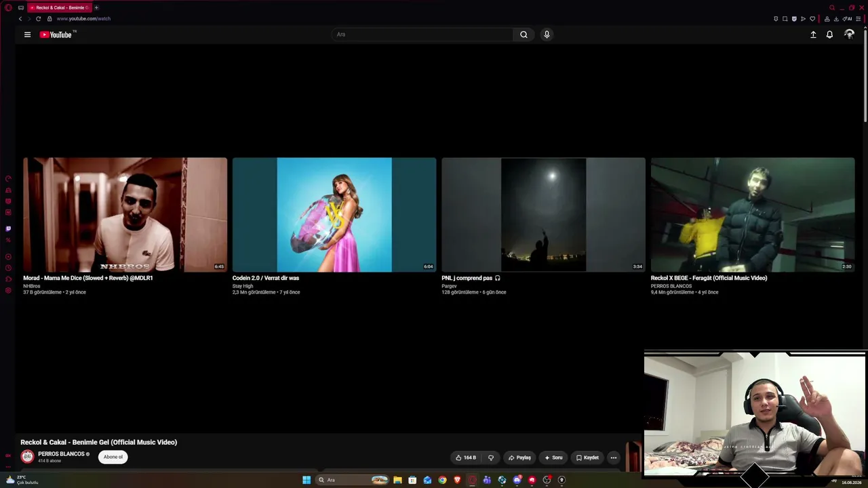Image resolution: width=868 pixels, height=488 pixels.
Task: Open the heart bookmark icon in toolbar
Action: tap(812, 19)
